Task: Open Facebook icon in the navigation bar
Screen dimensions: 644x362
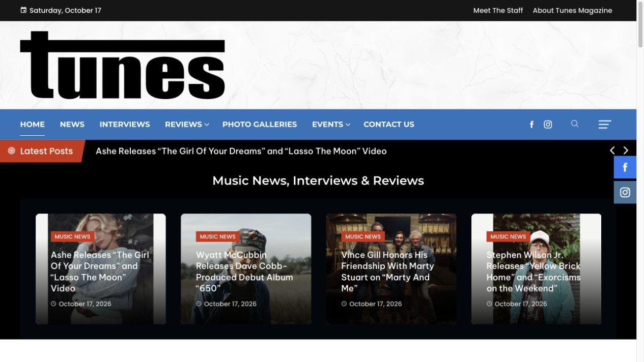Action: (531, 125)
